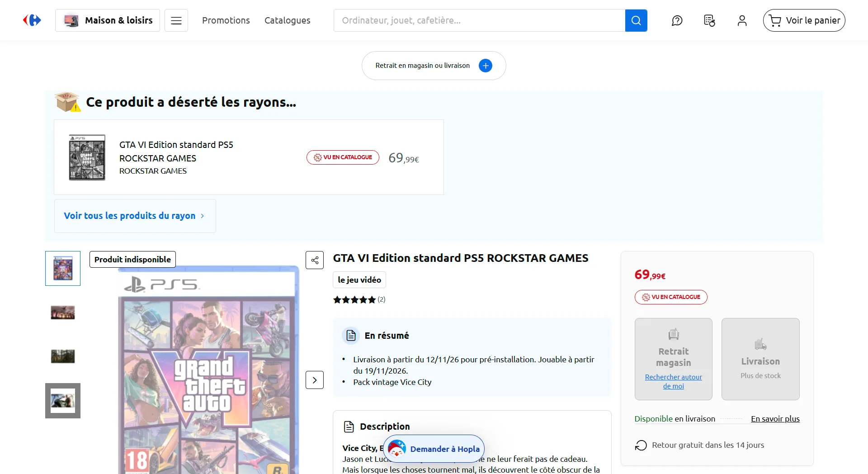Screen dimensions: 868x474
Task: Select the Retrait magasin option
Action: click(674, 359)
